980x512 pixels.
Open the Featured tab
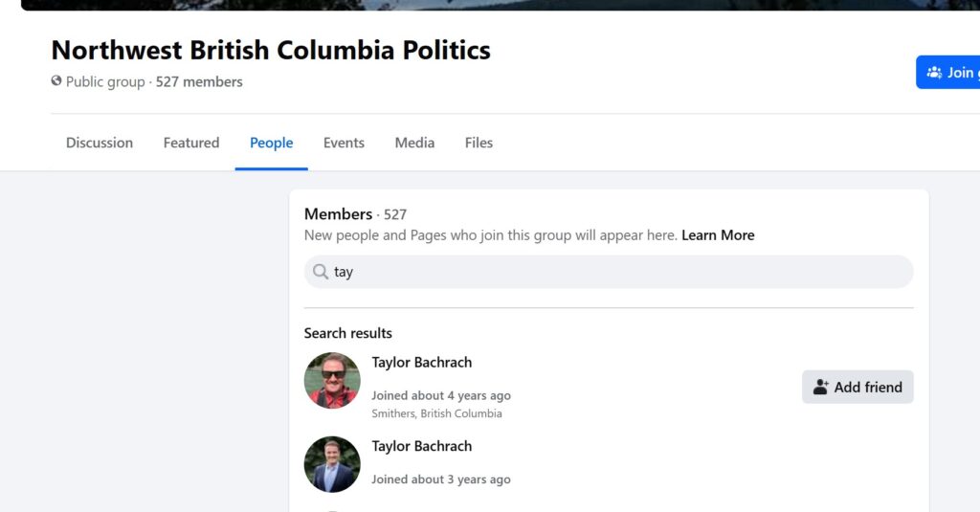pyautogui.click(x=191, y=143)
